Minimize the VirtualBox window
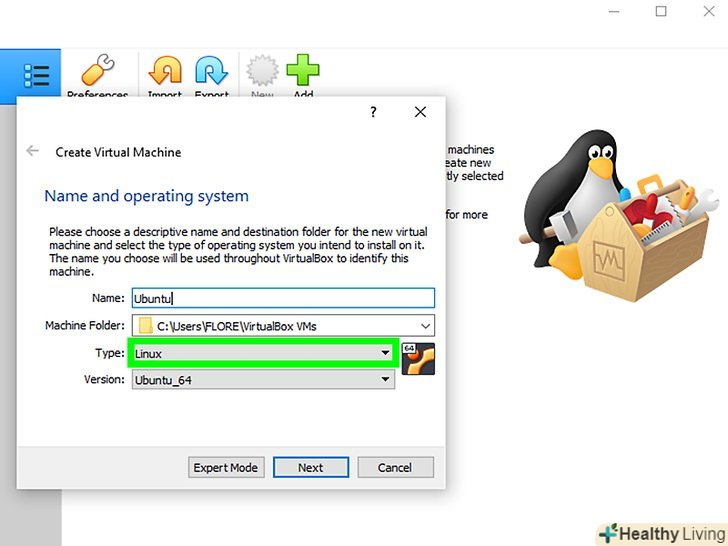The width and height of the screenshot is (728, 546). [614, 12]
